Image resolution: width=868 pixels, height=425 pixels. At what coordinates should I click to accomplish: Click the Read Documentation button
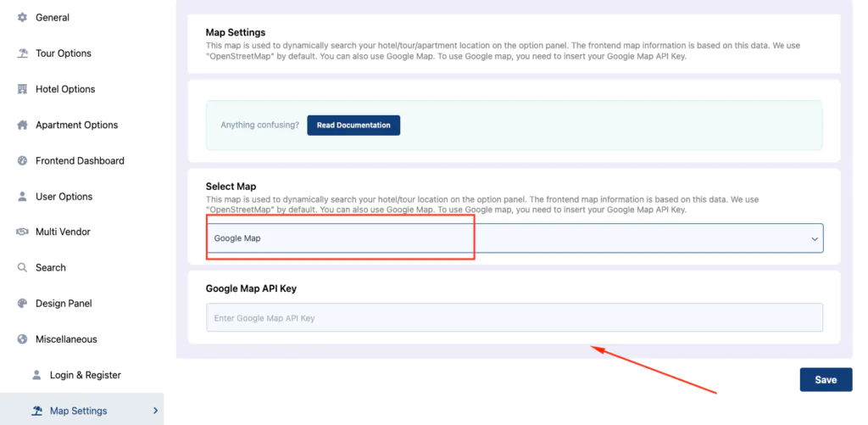(353, 126)
